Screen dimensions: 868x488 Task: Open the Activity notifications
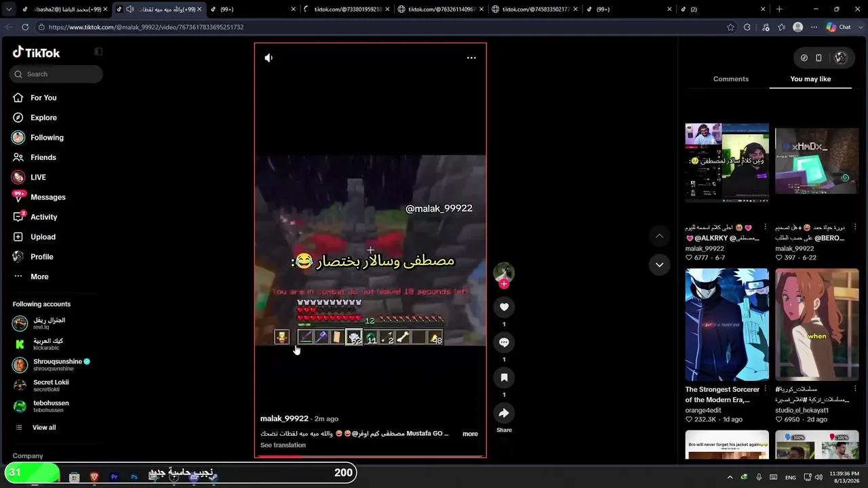pyautogui.click(x=43, y=217)
